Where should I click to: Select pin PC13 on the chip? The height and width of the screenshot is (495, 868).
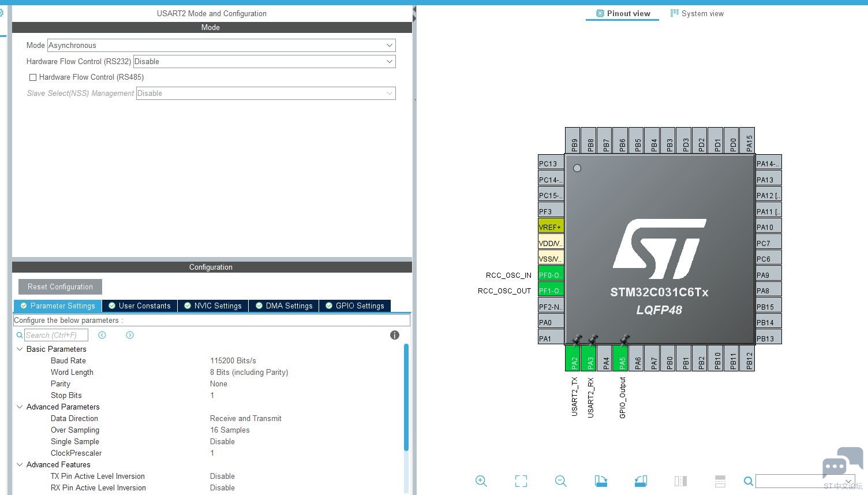tap(551, 163)
